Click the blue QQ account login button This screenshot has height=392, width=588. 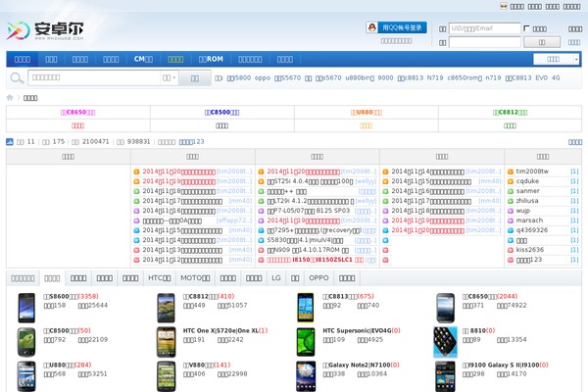click(402, 27)
